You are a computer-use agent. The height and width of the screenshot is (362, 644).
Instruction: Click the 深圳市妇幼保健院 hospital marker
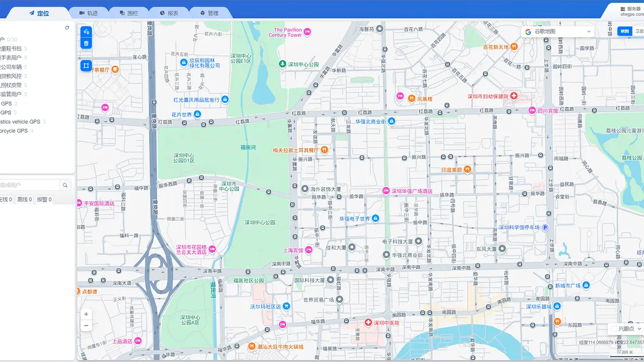pos(513,96)
